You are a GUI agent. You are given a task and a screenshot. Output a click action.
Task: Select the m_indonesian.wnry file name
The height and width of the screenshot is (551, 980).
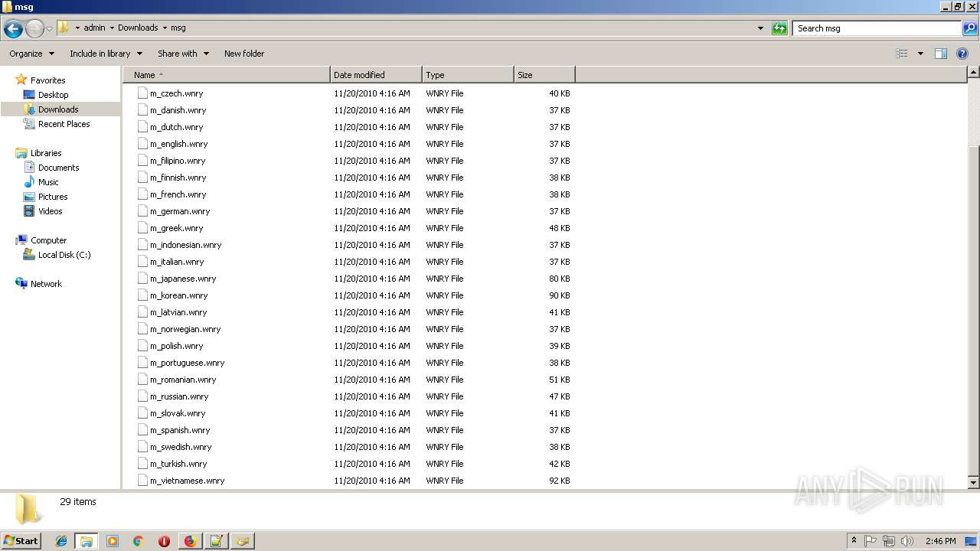click(186, 245)
